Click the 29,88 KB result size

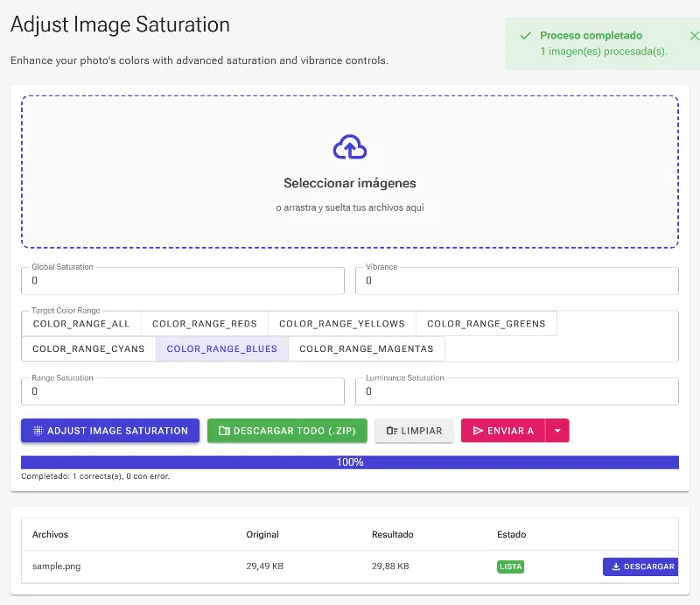(390, 566)
